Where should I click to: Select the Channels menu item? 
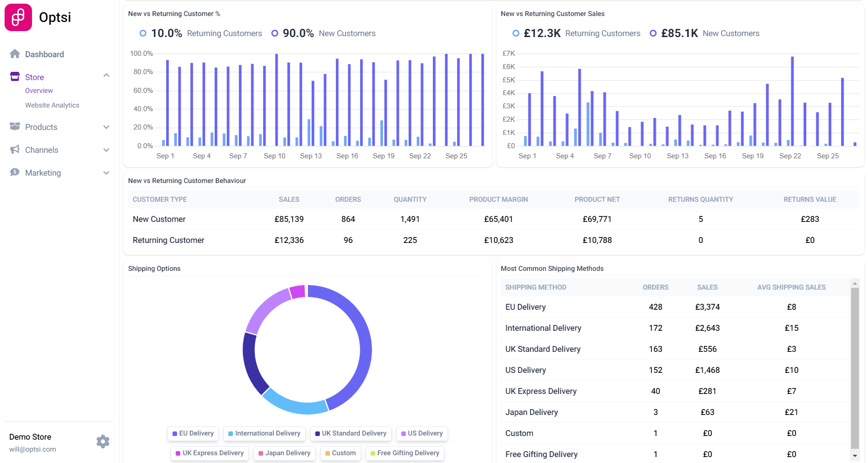tap(42, 150)
